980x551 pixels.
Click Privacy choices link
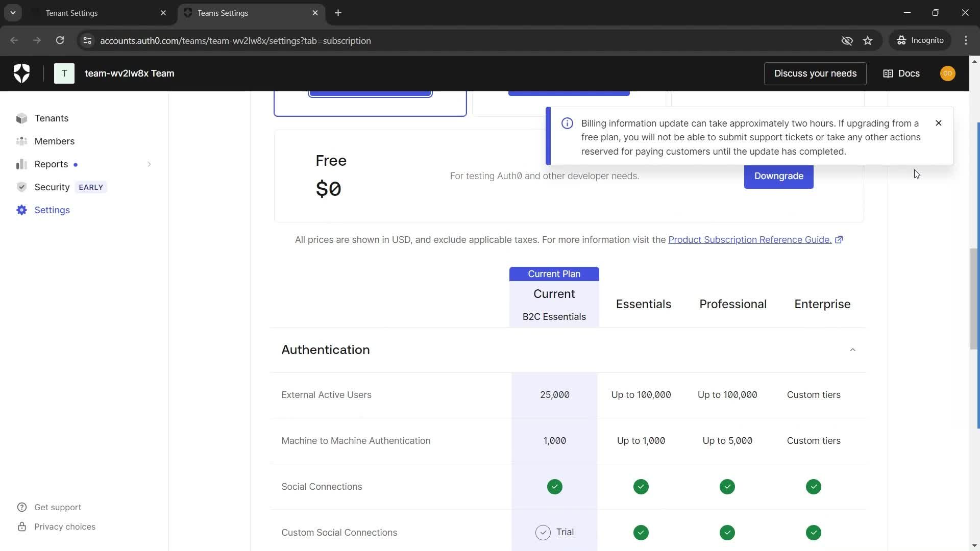pos(64,527)
